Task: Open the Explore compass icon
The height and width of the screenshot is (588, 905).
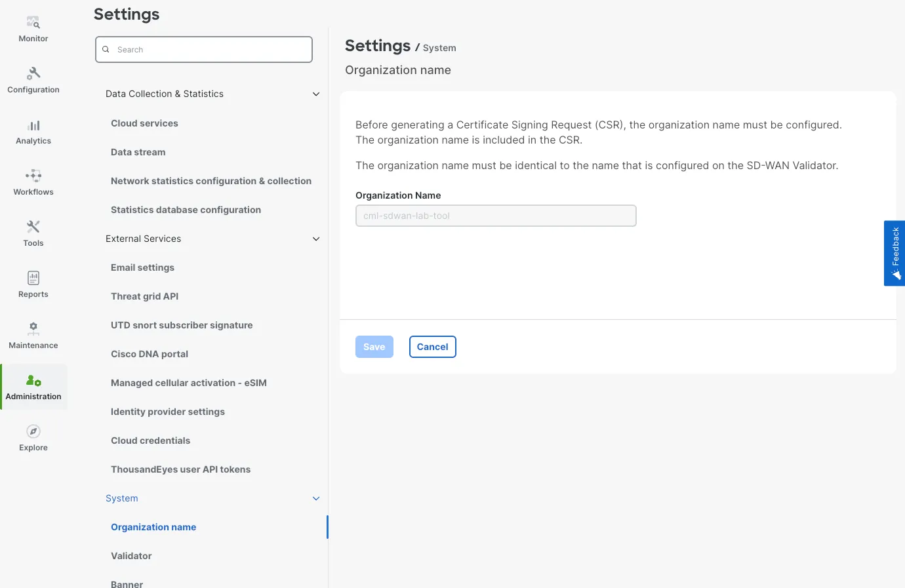Action: (33, 431)
